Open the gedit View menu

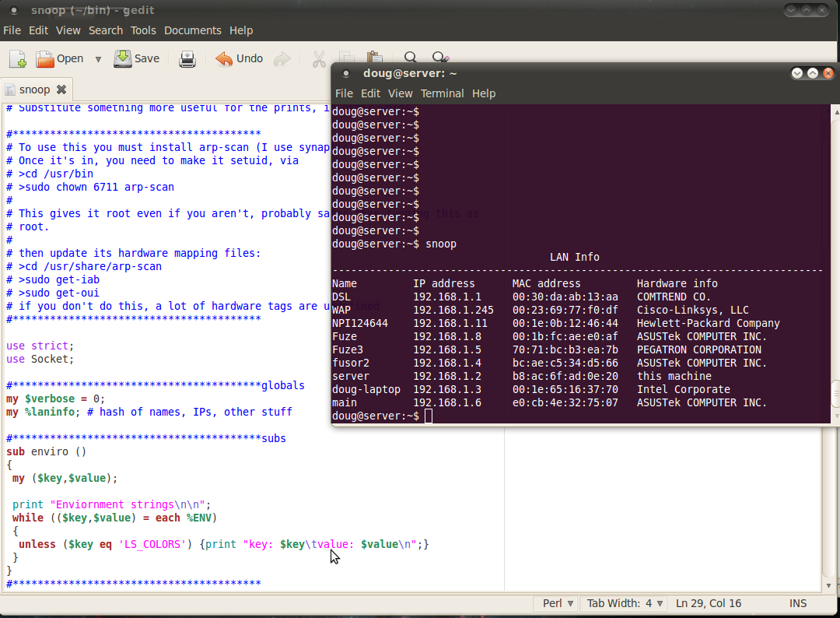tap(68, 30)
